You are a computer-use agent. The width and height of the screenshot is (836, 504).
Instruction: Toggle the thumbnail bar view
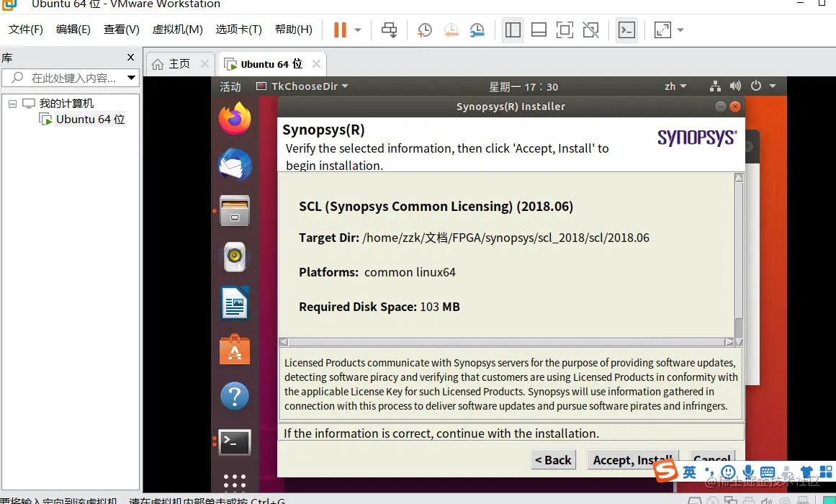coord(539,30)
